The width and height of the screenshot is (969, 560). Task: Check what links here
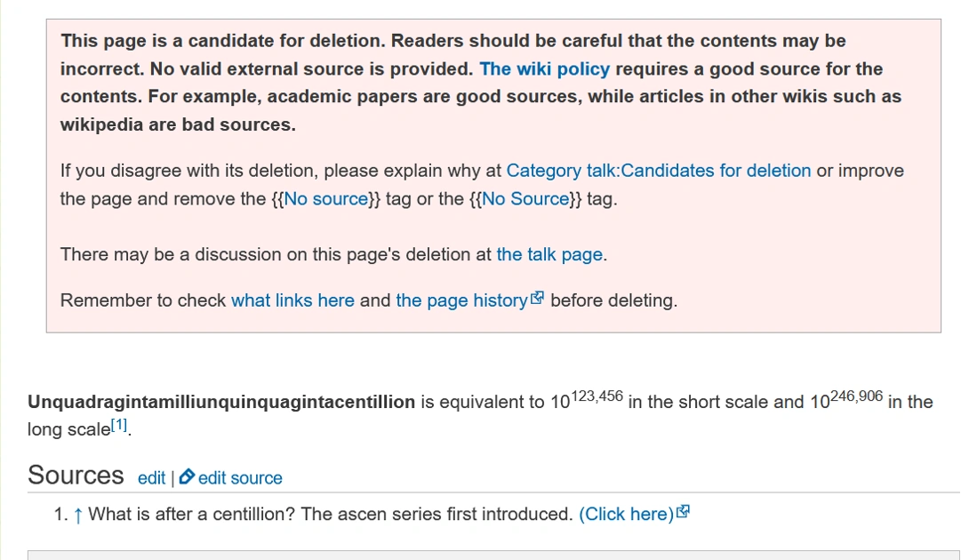click(x=292, y=300)
